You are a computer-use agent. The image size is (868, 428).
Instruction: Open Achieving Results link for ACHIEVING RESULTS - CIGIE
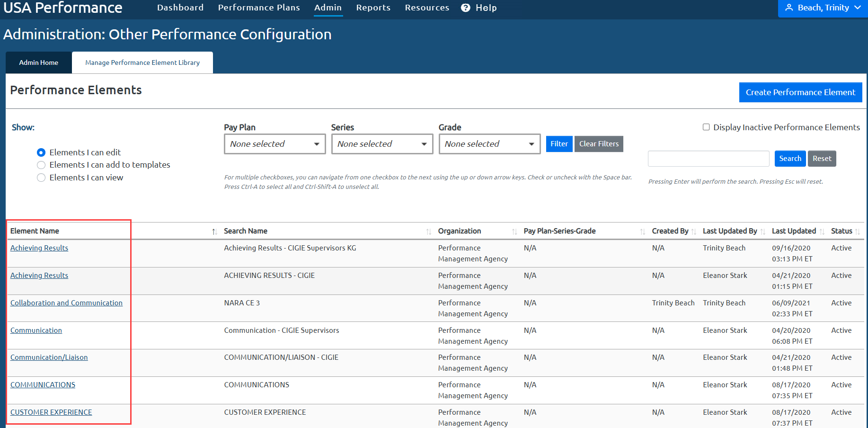(x=39, y=276)
